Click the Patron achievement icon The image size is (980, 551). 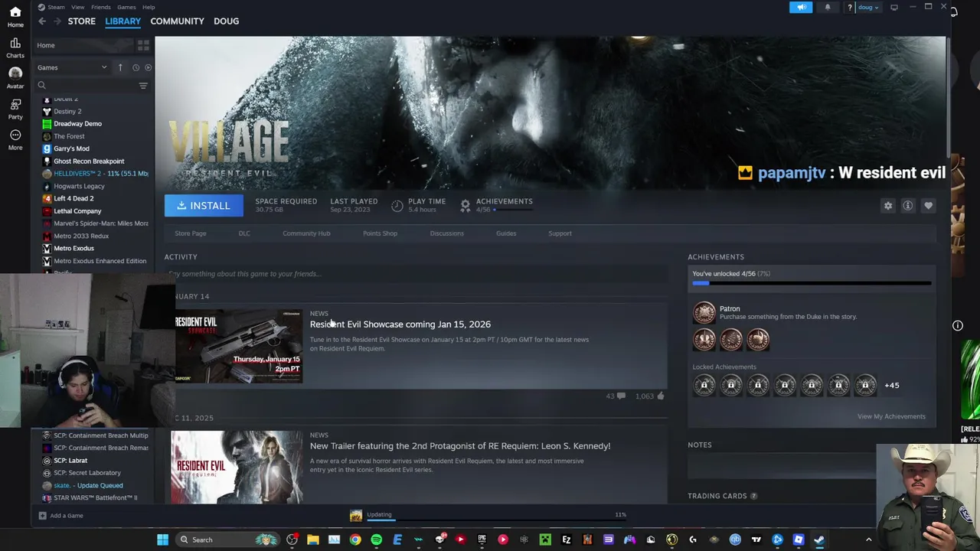704,312
